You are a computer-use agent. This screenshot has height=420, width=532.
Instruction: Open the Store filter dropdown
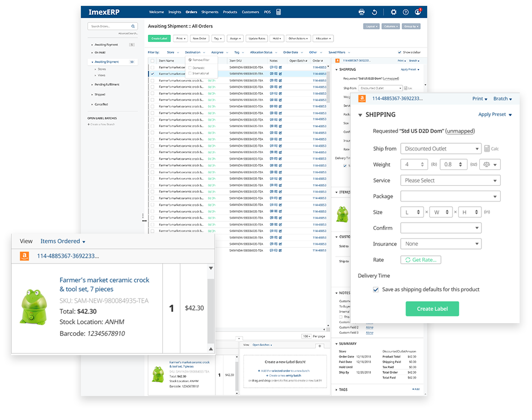point(173,52)
